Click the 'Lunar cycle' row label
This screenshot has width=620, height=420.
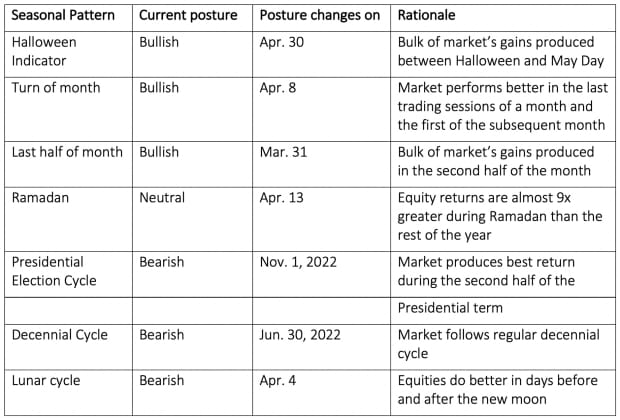pyautogui.click(x=47, y=380)
